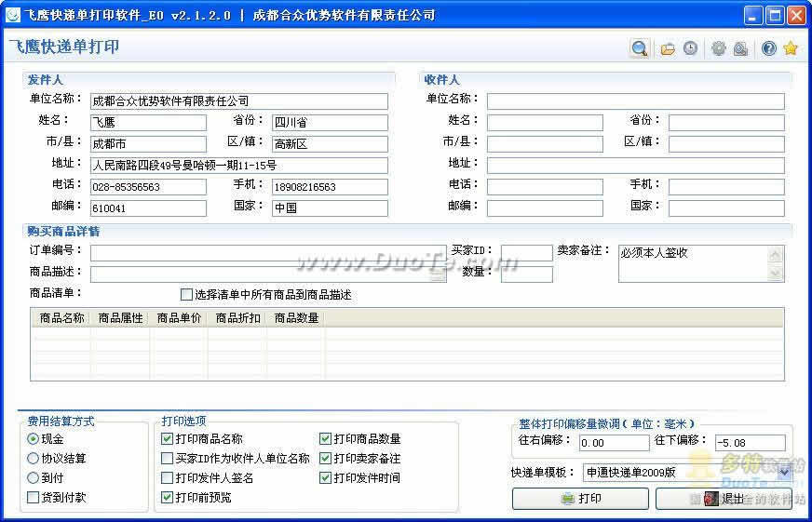Viewport: 812px width, 522px height.
Task: Click 往下偏移 field showing -5.08
Action: click(x=750, y=443)
